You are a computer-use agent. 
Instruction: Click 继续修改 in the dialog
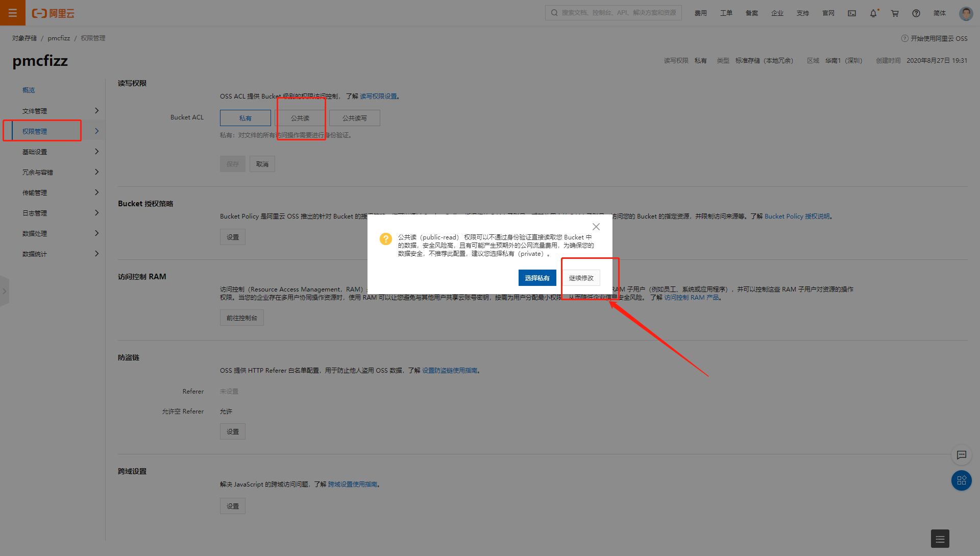coord(581,278)
